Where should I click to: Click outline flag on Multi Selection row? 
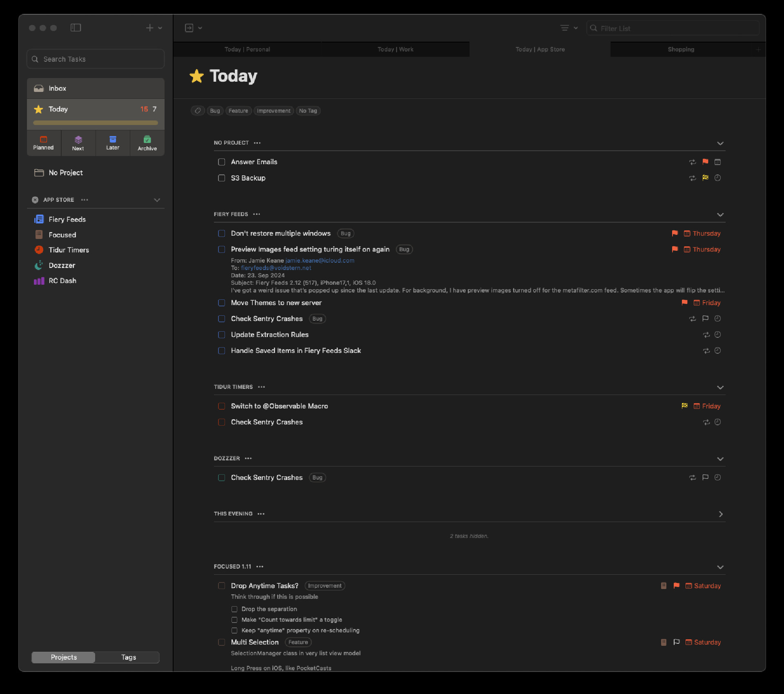[676, 642]
